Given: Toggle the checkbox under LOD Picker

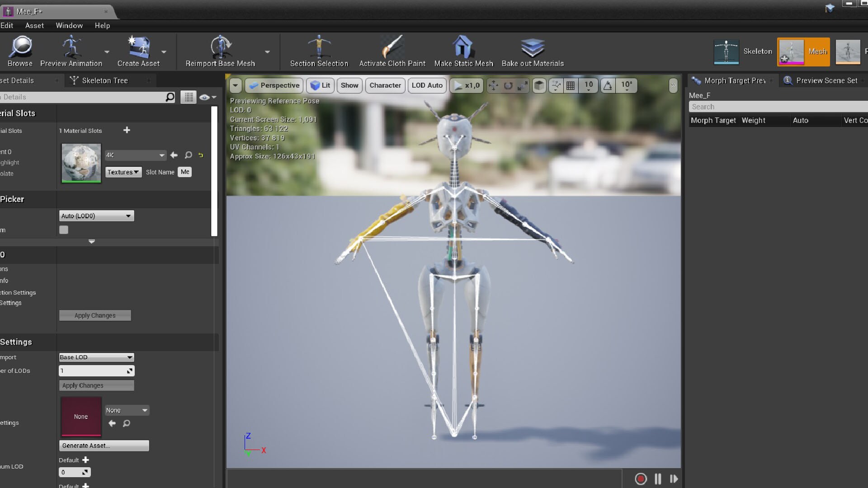Looking at the screenshot, I should (64, 230).
